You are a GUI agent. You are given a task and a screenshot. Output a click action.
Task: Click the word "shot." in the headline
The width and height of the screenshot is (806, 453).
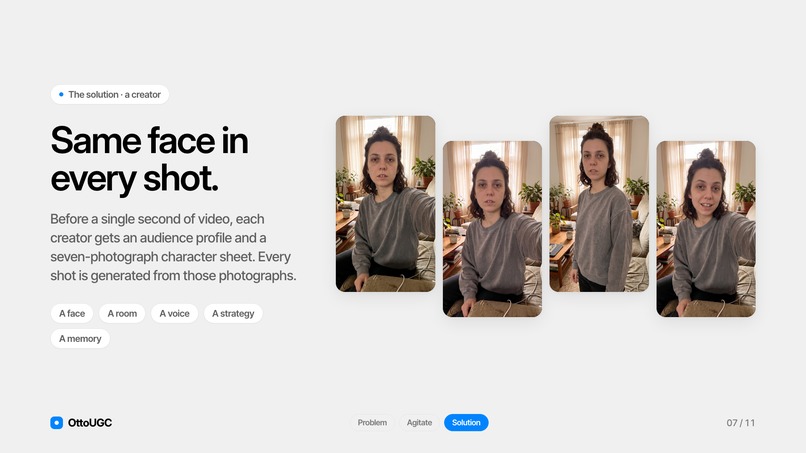click(x=181, y=178)
